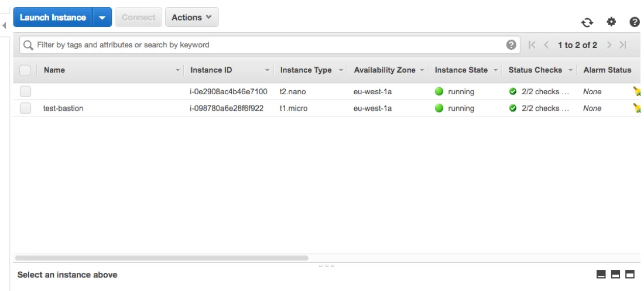Click the alarm icon for the t2.nano instance
The width and height of the screenshot is (644, 291).
[x=638, y=92]
